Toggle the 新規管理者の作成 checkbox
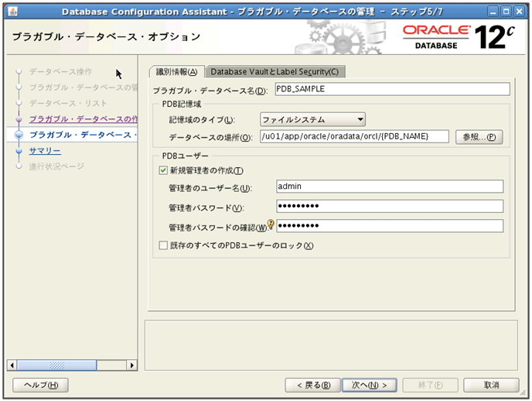Viewport: 532px width, 401px height. [x=163, y=170]
